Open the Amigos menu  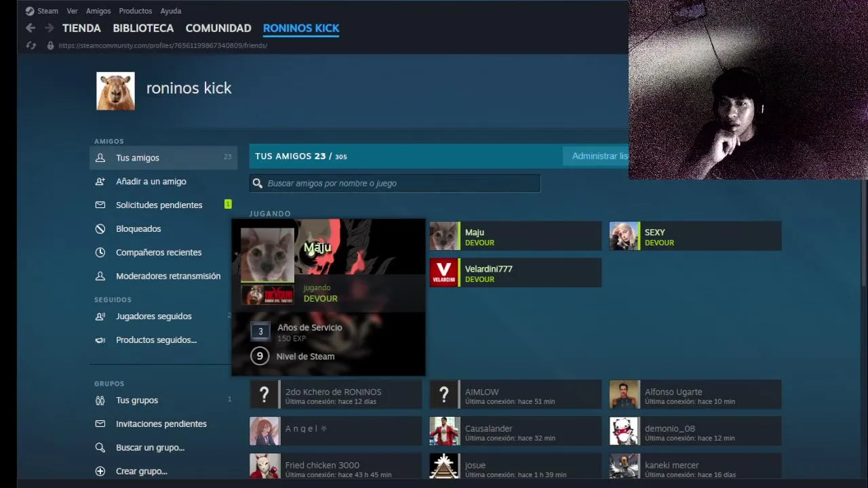click(98, 11)
